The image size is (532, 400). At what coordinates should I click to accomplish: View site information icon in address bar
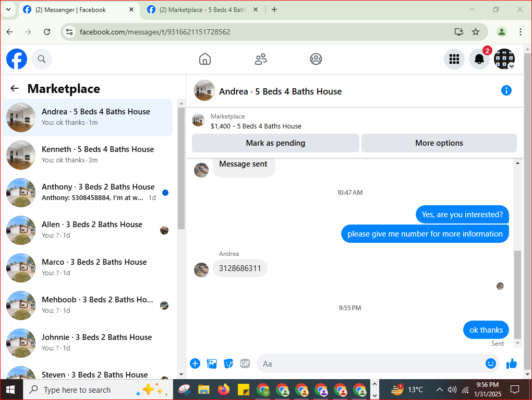tap(69, 32)
